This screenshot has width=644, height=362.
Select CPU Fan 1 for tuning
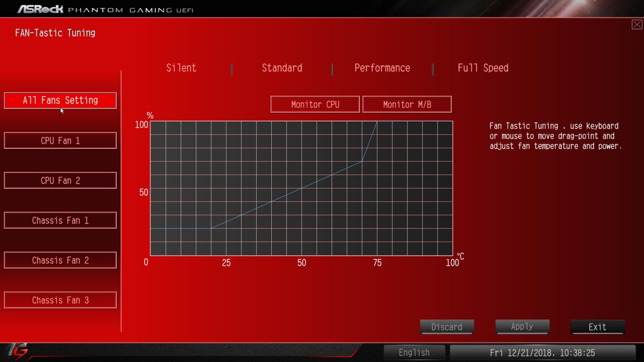tap(60, 140)
